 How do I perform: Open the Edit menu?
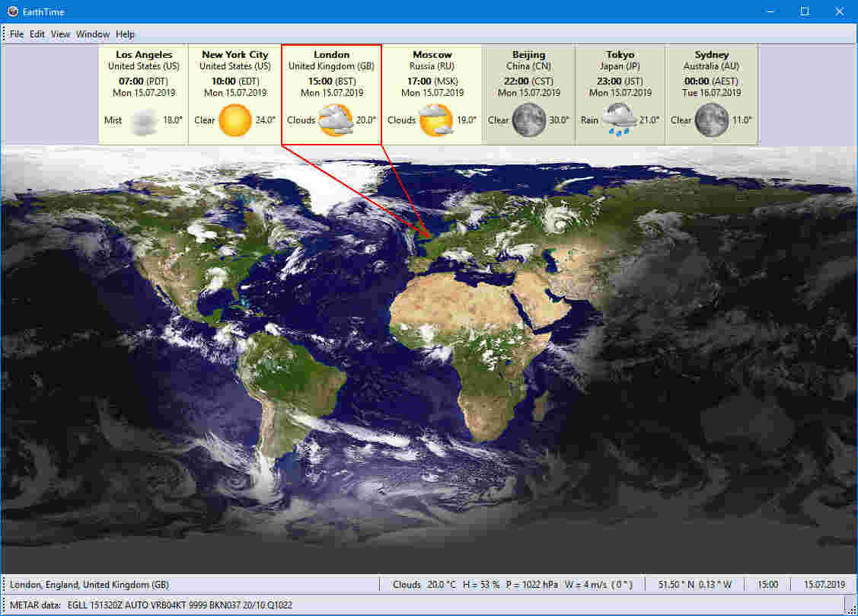pyautogui.click(x=37, y=34)
